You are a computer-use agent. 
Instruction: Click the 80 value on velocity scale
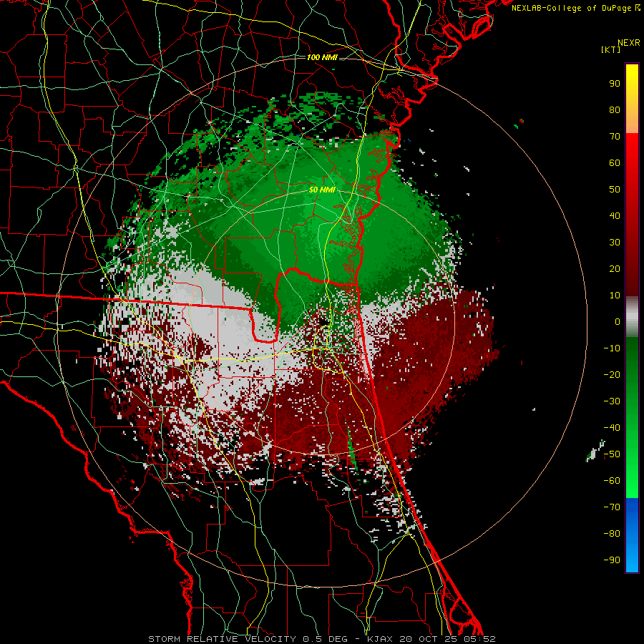click(x=615, y=109)
